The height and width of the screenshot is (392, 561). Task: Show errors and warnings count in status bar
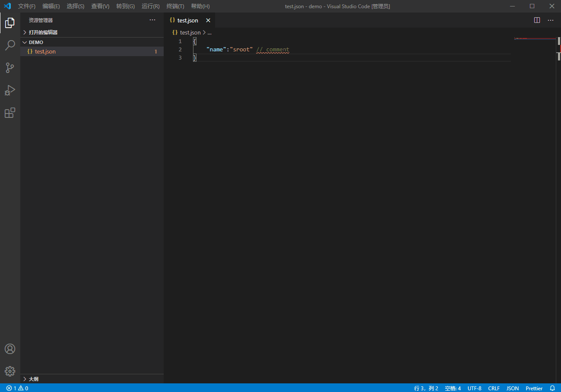[17, 388]
